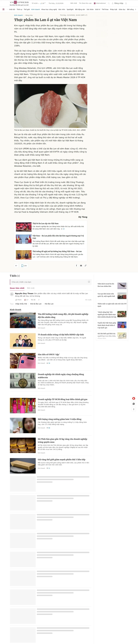
Task: Open comments of 'Sàn tiền số ONUS sập'
Action: (x=48, y=363)
